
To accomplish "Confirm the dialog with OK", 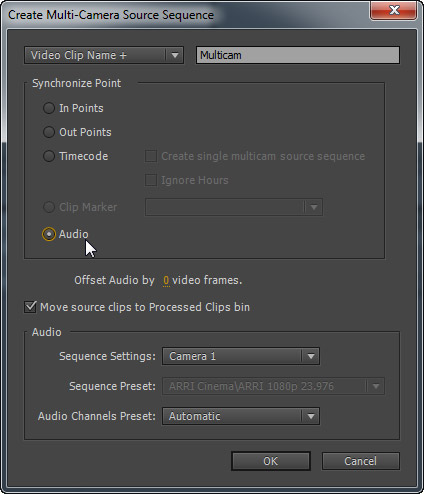I will click(271, 461).
